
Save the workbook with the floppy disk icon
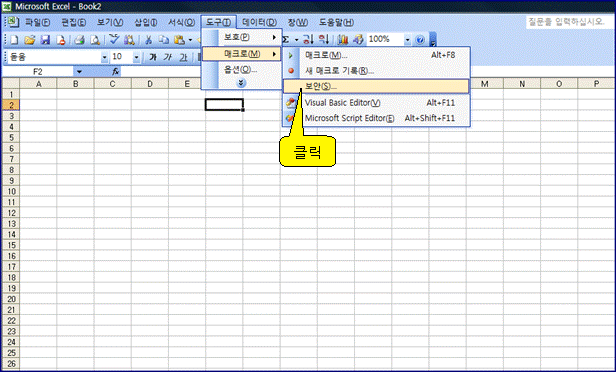(45, 40)
